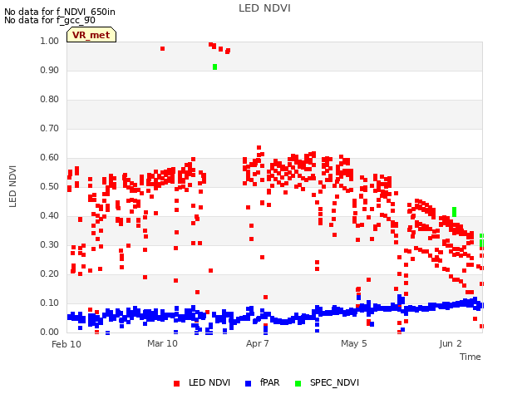Viewport: 532px width, 399px height.
Task: Click the highest red point near 0.63 in April
Action: click(x=259, y=148)
